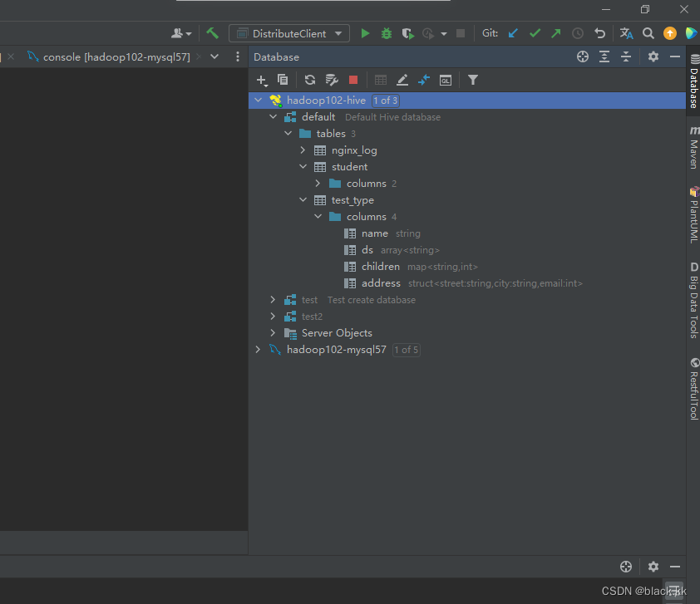Collapse the test_type table node
The image size is (700, 604).
(x=303, y=200)
